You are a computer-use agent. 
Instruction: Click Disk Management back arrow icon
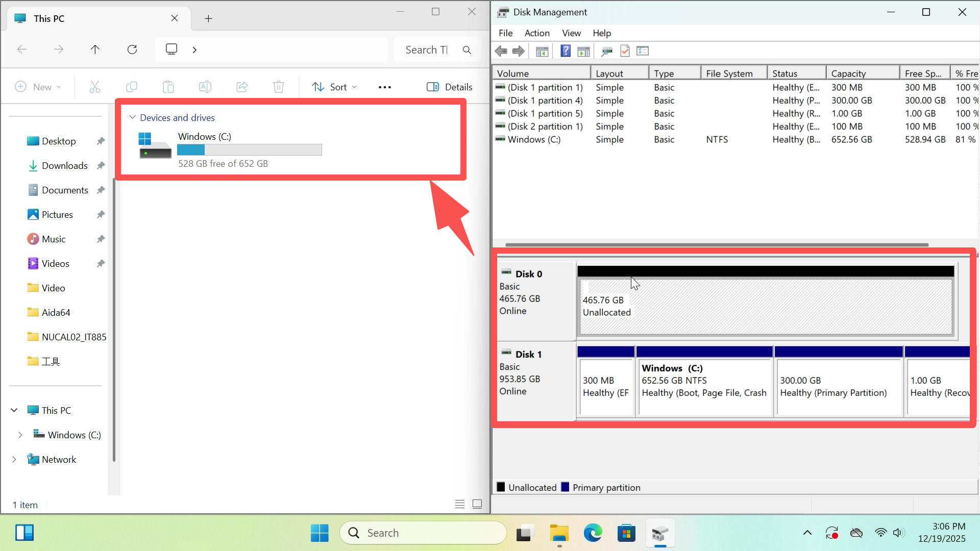pos(501,51)
